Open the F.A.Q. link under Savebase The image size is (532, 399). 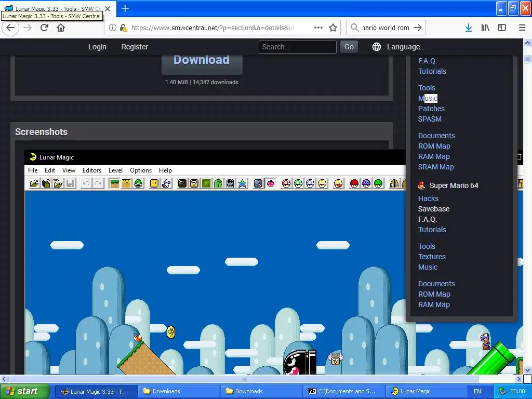pyautogui.click(x=427, y=220)
